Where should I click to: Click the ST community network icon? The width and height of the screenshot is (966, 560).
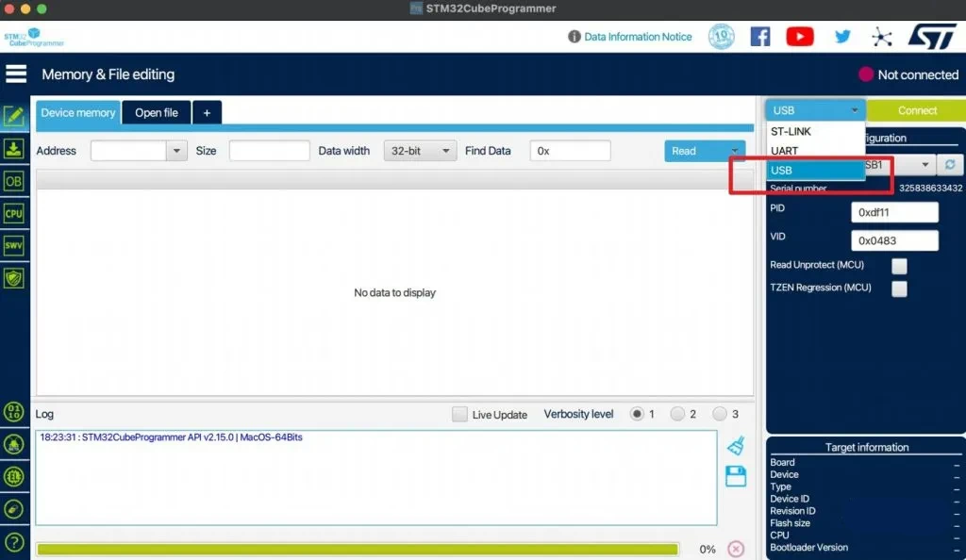[x=882, y=37]
